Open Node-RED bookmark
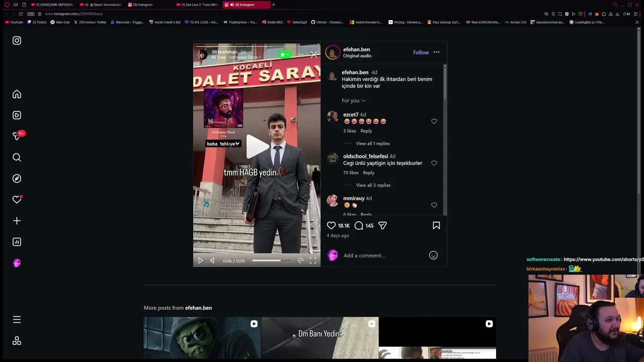 272,22
